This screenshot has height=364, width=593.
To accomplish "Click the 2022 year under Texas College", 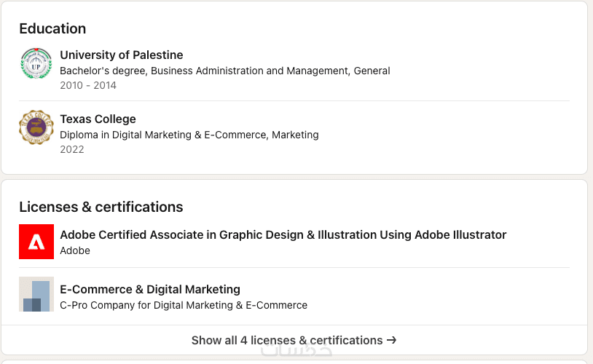I will coord(72,150).
